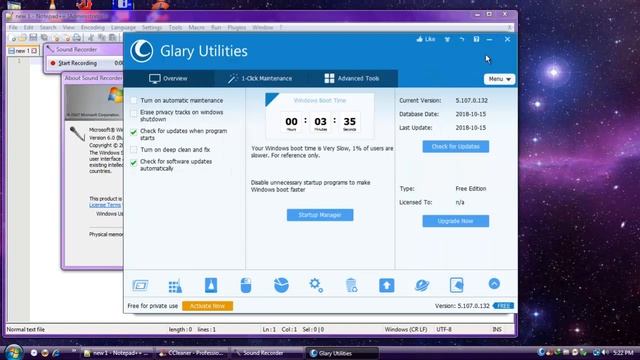Open the License Terms link in About dialog
This screenshot has height=360, width=640.
(x=105, y=205)
